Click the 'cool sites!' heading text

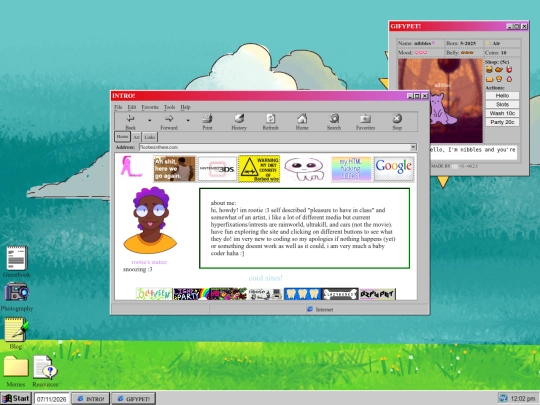[x=266, y=278]
